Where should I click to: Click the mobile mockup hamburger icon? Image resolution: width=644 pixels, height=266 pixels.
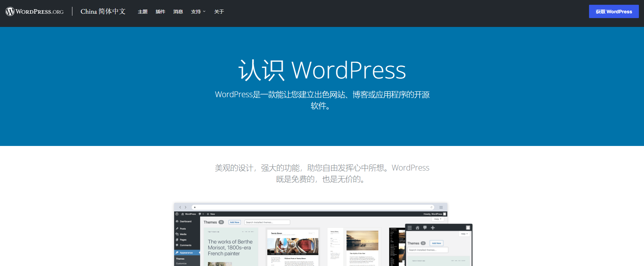tap(410, 228)
